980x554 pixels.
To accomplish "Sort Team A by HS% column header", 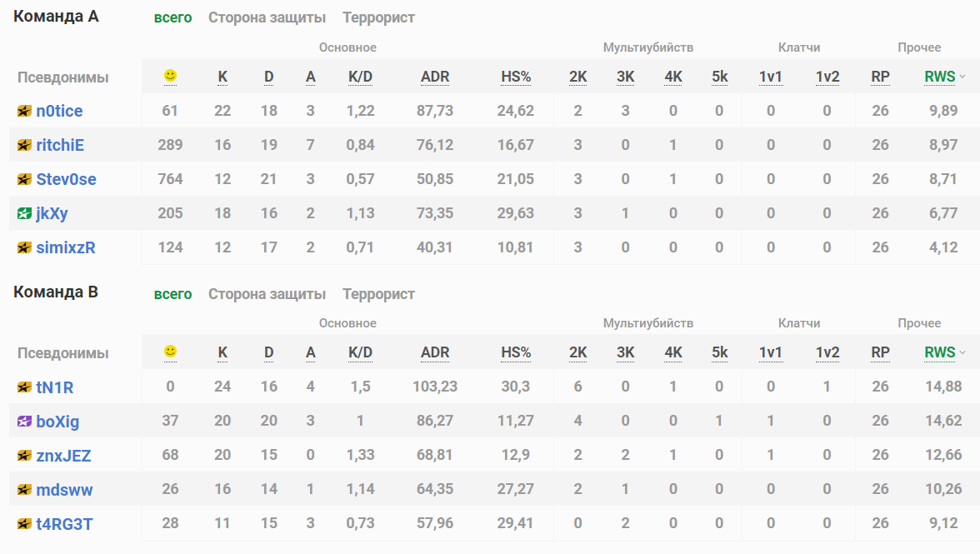I will coord(516,77).
